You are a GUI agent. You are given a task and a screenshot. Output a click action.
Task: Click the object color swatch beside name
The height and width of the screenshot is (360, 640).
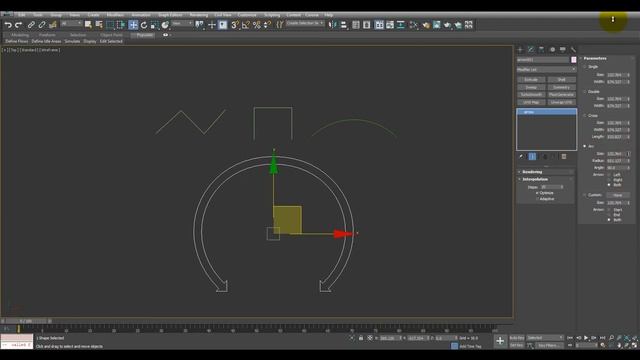[x=573, y=60]
